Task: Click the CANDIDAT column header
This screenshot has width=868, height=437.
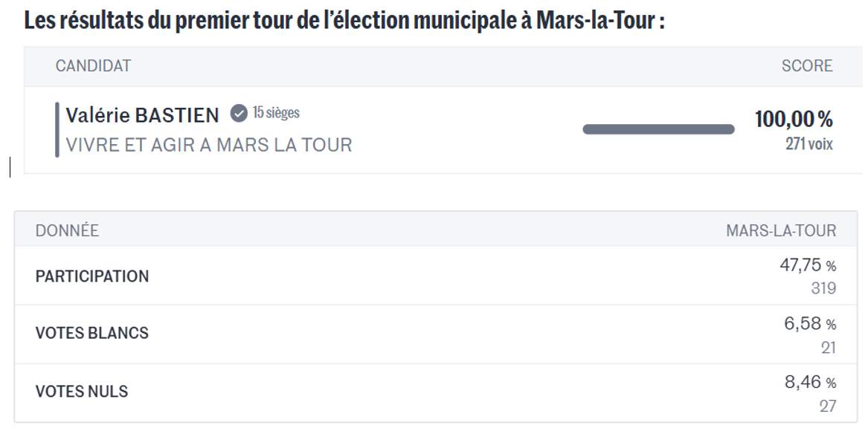Action: click(93, 66)
